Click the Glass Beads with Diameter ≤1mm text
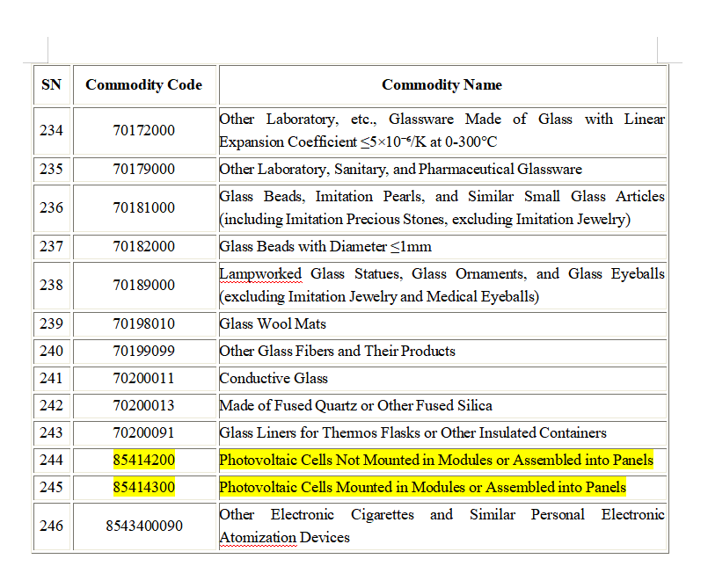The width and height of the screenshot is (708, 588). 325,246
